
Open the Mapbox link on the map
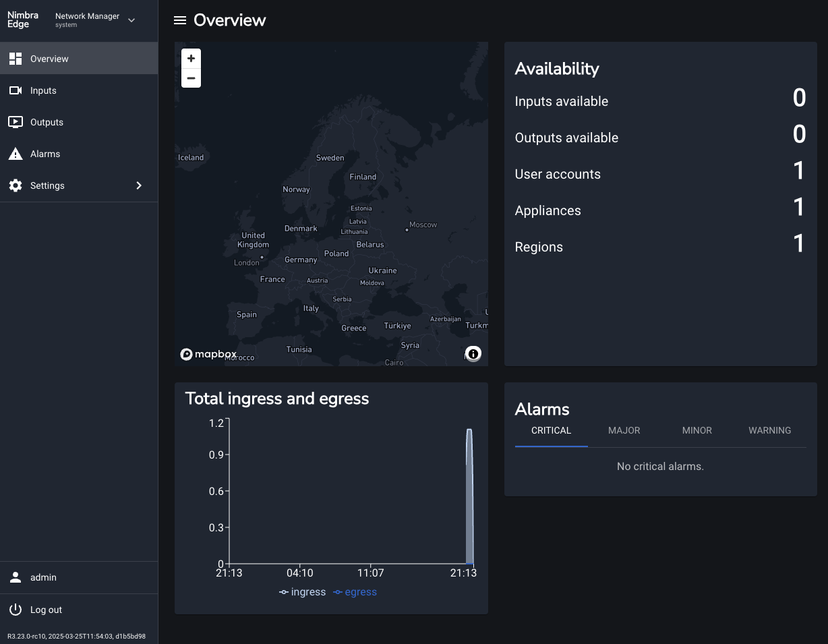208,354
